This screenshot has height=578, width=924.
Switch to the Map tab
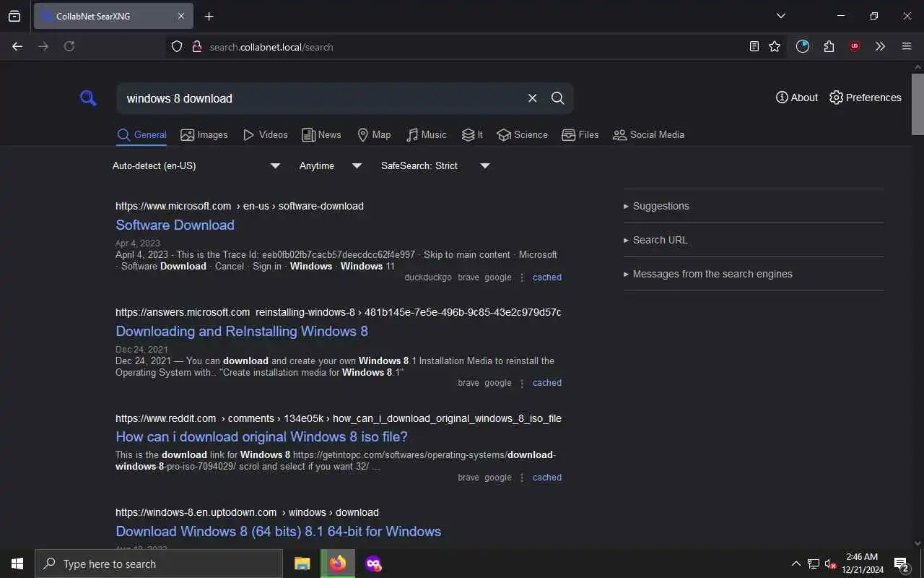374,135
